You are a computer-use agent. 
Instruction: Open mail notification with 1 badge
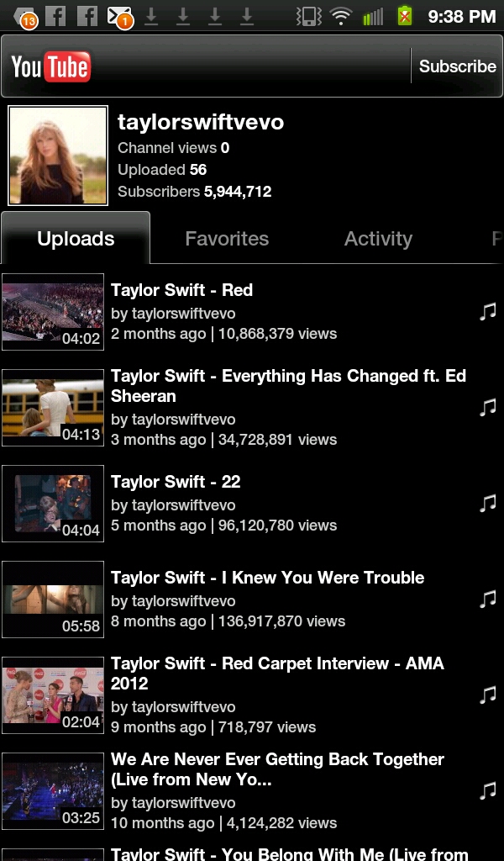[119, 17]
